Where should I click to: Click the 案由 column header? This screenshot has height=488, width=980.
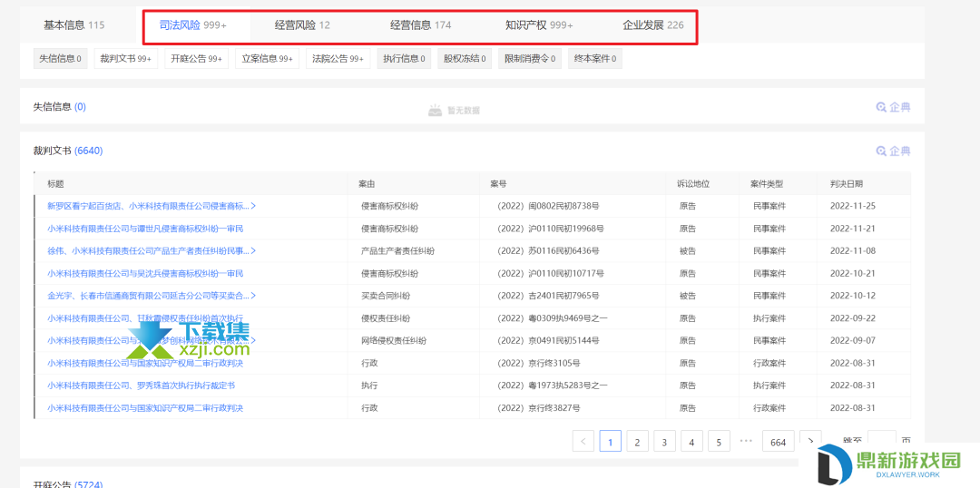click(x=367, y=184)
